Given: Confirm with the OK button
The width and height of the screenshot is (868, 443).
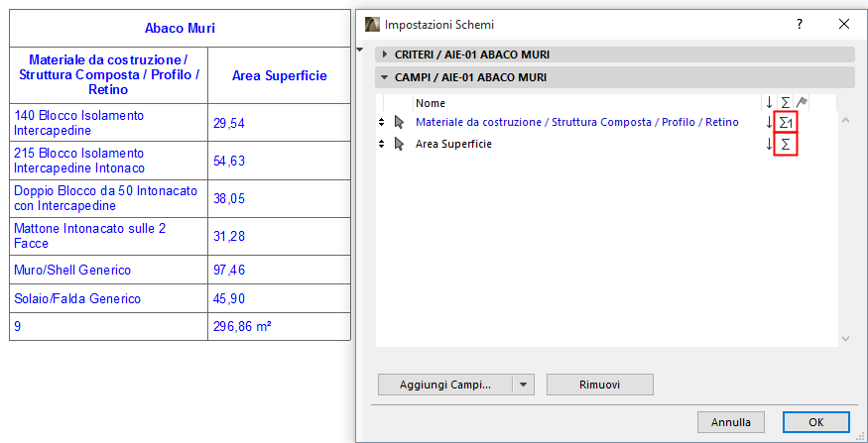Looking at the screenshot, I should [x=816, y=422].
